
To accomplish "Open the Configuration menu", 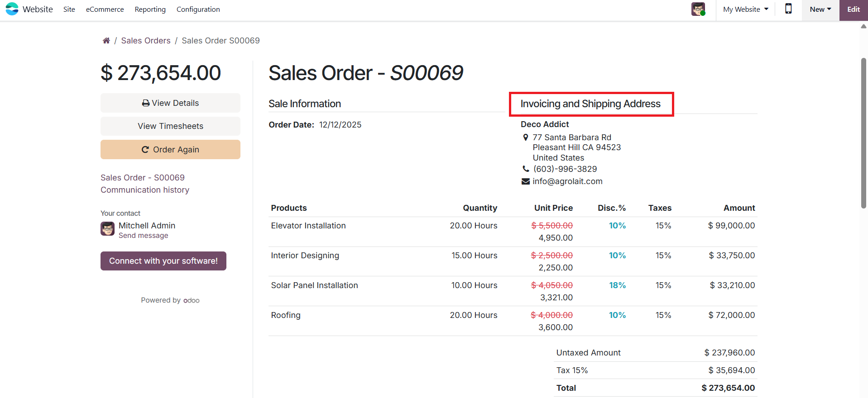I will click(x=198, y=9).
